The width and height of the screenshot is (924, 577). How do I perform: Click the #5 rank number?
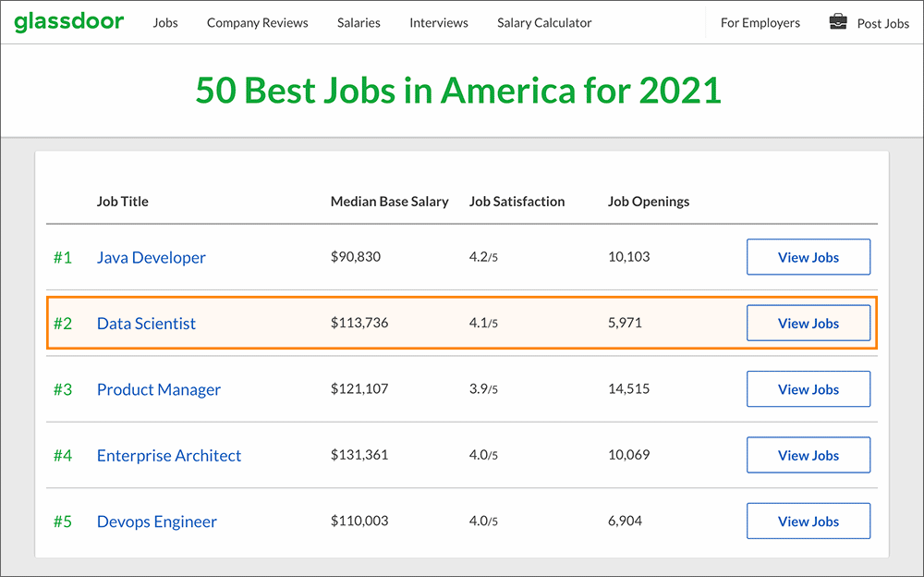63,522
